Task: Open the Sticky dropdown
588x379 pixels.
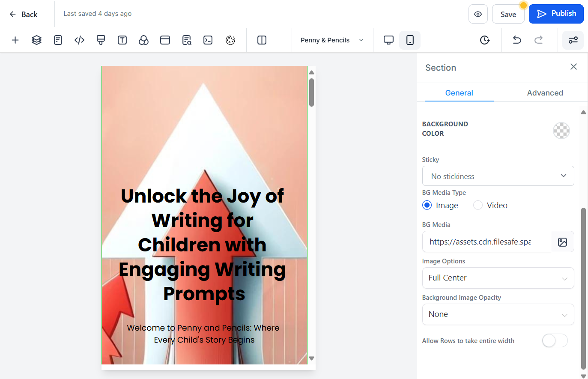Action: tap(498, 176)
